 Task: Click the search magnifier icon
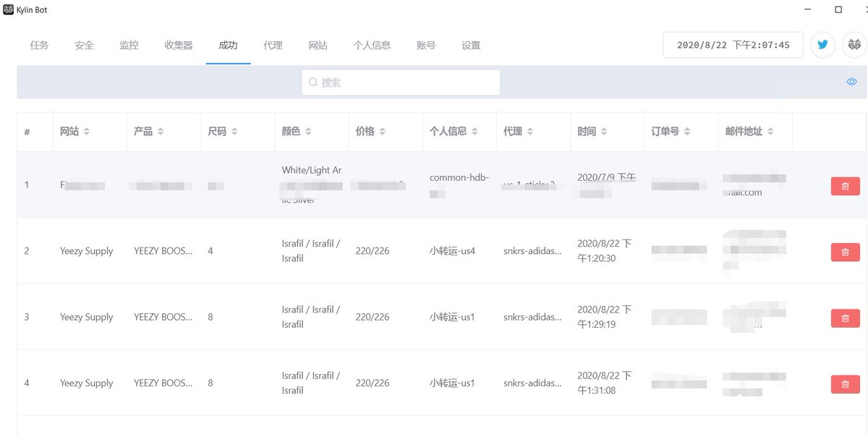[x=313, y=82]
